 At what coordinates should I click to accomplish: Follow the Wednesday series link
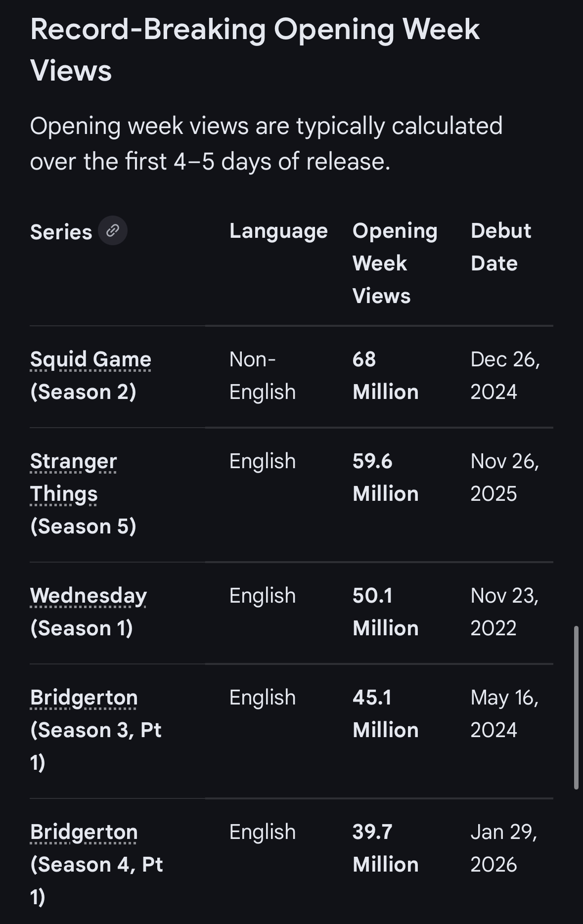click(89, 596)
